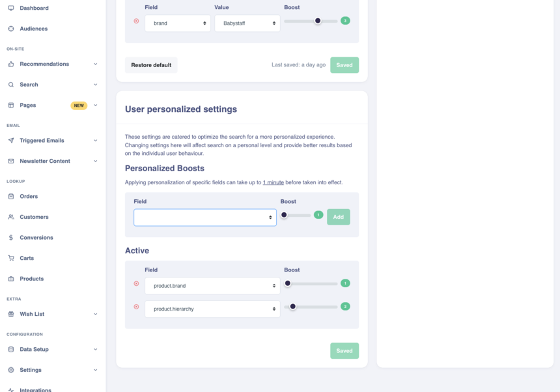Click the Recommendations thumbs-up icon

[x=11, y=64]
